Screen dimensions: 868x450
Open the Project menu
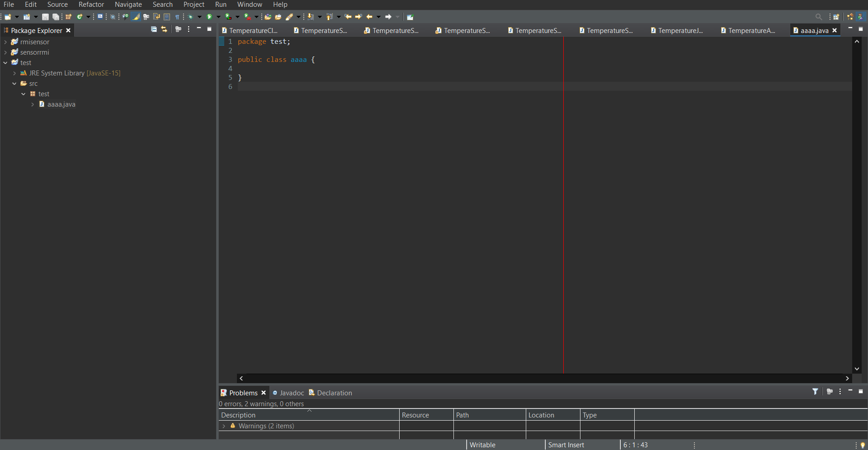pyautogui.click(x=194, y=5)
